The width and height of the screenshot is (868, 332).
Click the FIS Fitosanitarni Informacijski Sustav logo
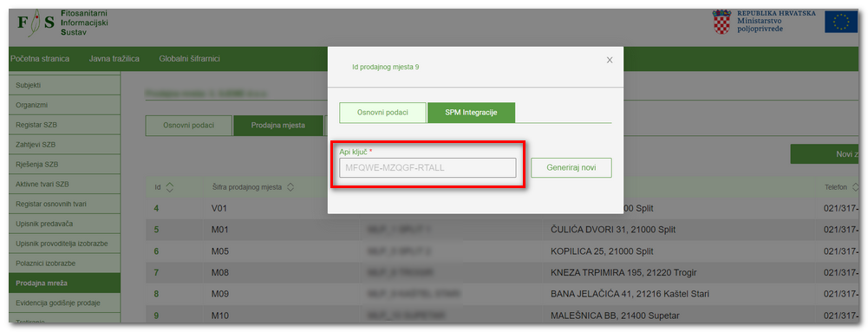click(62, 23)
